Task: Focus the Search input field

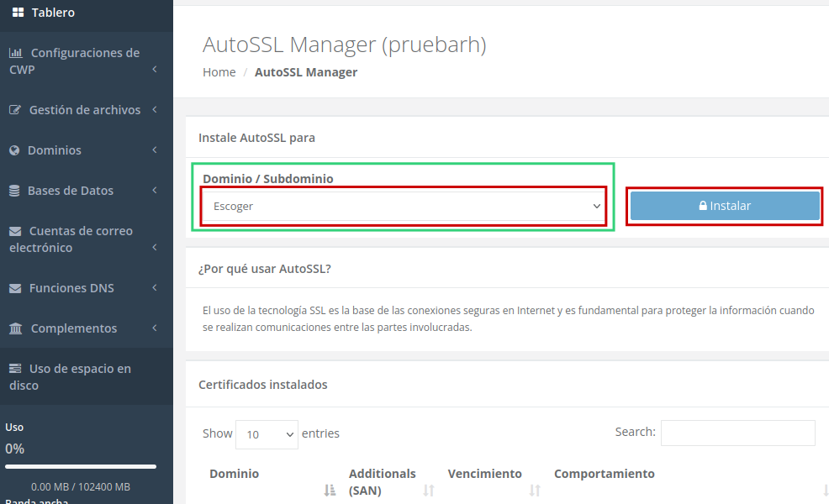Action: [737, 433]
